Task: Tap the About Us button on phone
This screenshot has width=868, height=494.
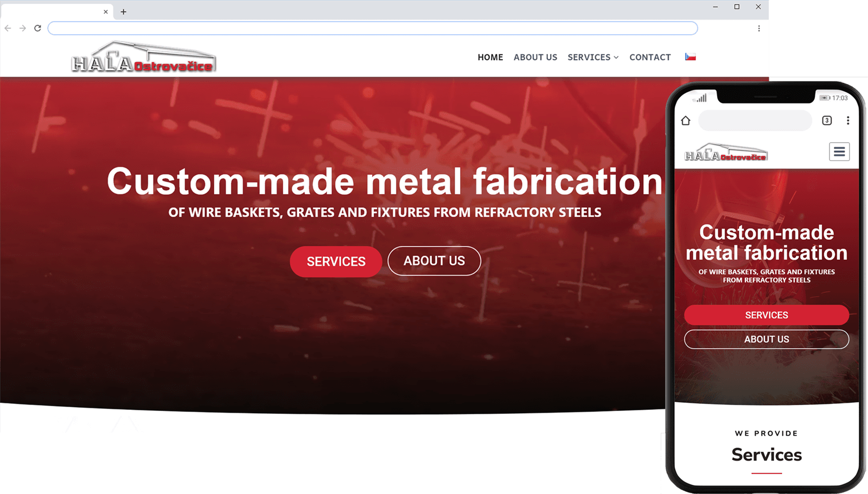Action: coord(767,339)
